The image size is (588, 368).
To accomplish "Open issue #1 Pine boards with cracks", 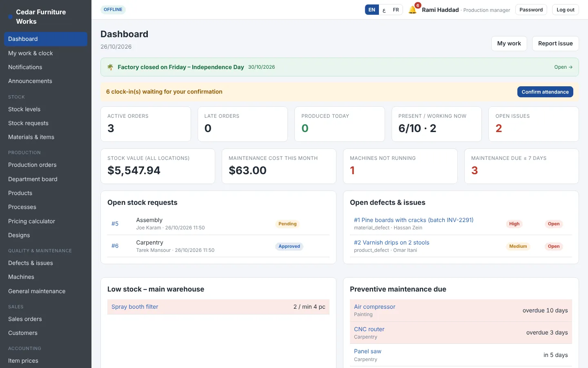I will coord(414,220).
